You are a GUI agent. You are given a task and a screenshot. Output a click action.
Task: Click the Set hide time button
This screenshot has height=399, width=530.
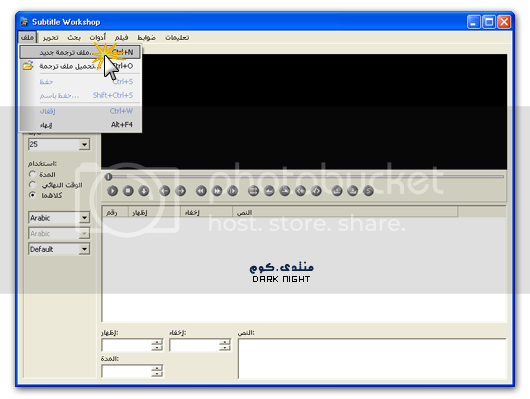(x=285, y=191)
